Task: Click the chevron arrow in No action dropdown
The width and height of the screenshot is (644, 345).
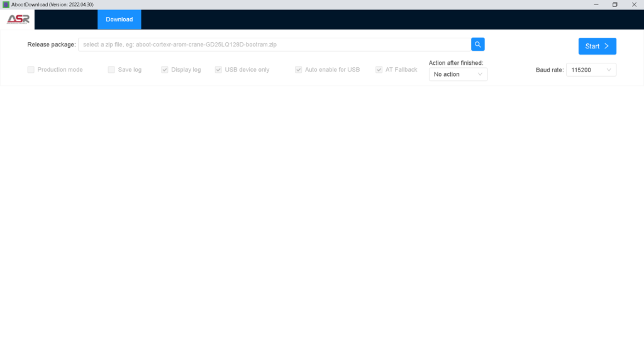Action: (480, 74)
